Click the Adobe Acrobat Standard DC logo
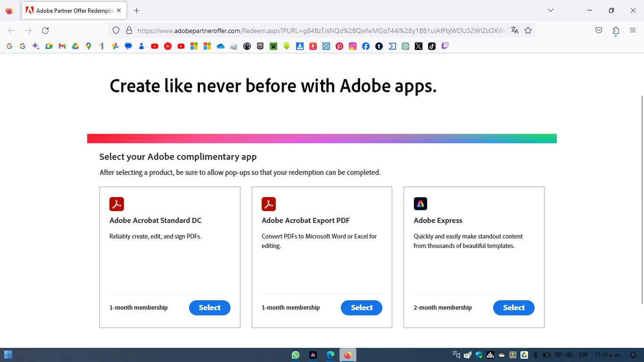644x362 pixels. click(116, 204)
